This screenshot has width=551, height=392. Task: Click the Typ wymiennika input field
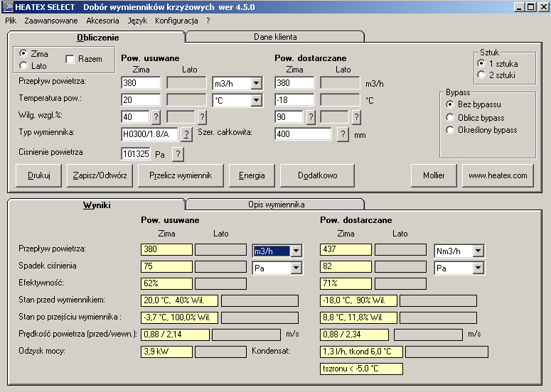pyautogui.click(x=149, y=134)
